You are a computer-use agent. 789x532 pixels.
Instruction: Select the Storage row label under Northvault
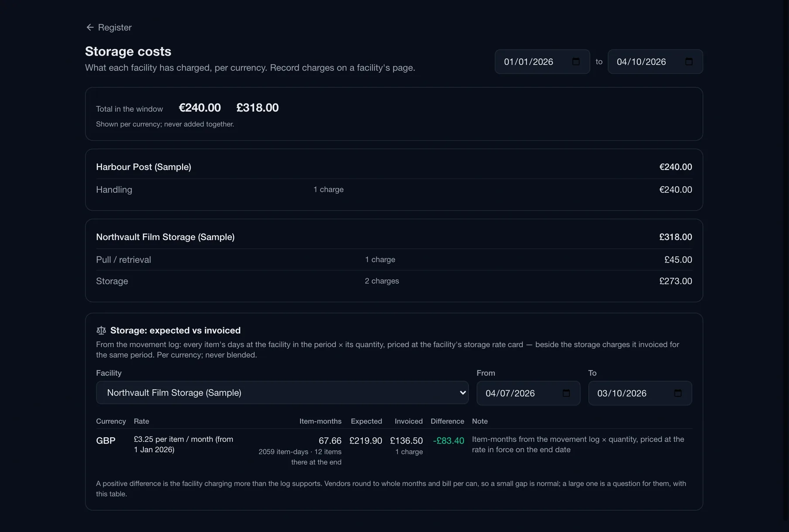click(112, 281)
